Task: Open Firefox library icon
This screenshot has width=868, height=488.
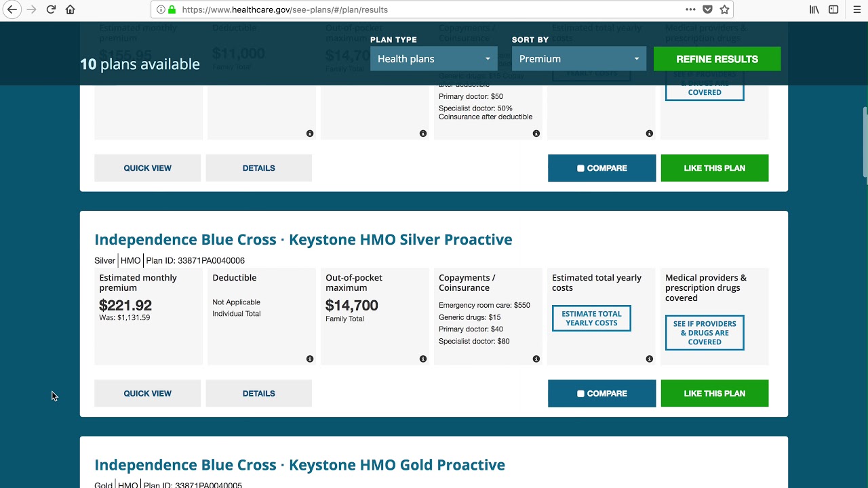Action: 814,9
